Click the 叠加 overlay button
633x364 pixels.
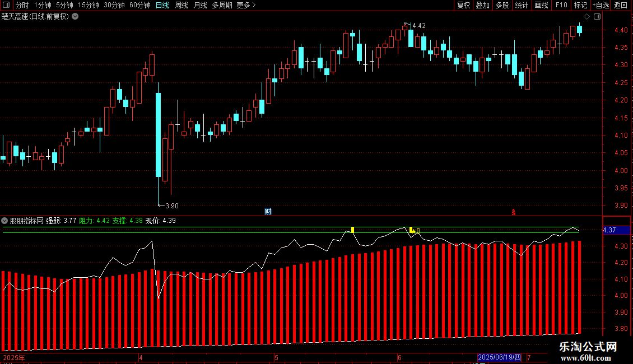click(482, 5)
